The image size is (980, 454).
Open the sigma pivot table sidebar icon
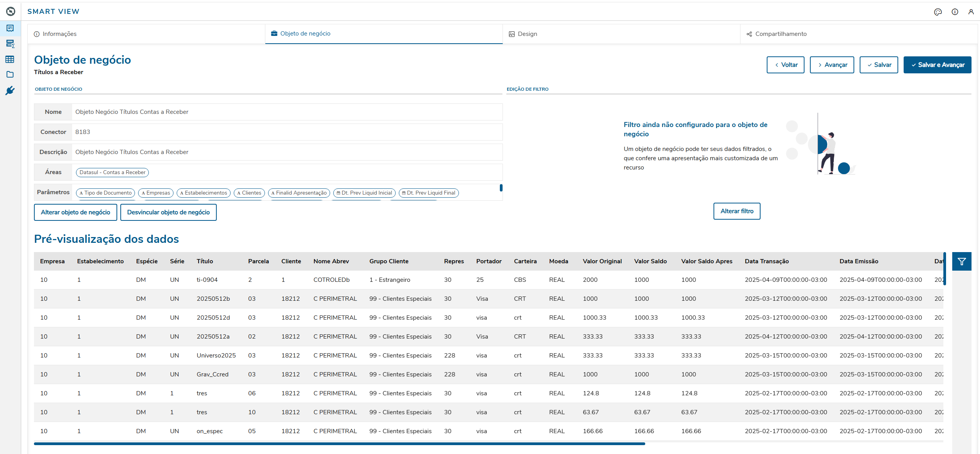click(x=10, y=44)
